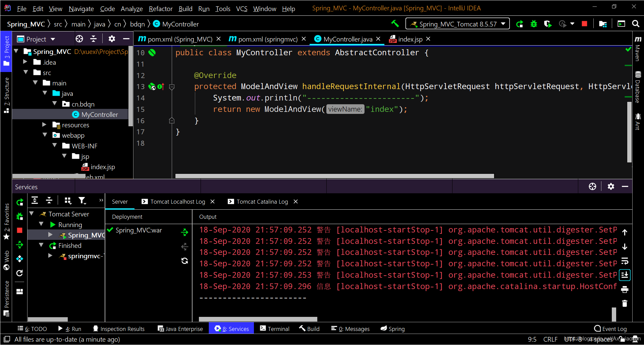
Task: Toggle soft-wrap in the console output
Action: click(x=625, y=261)
